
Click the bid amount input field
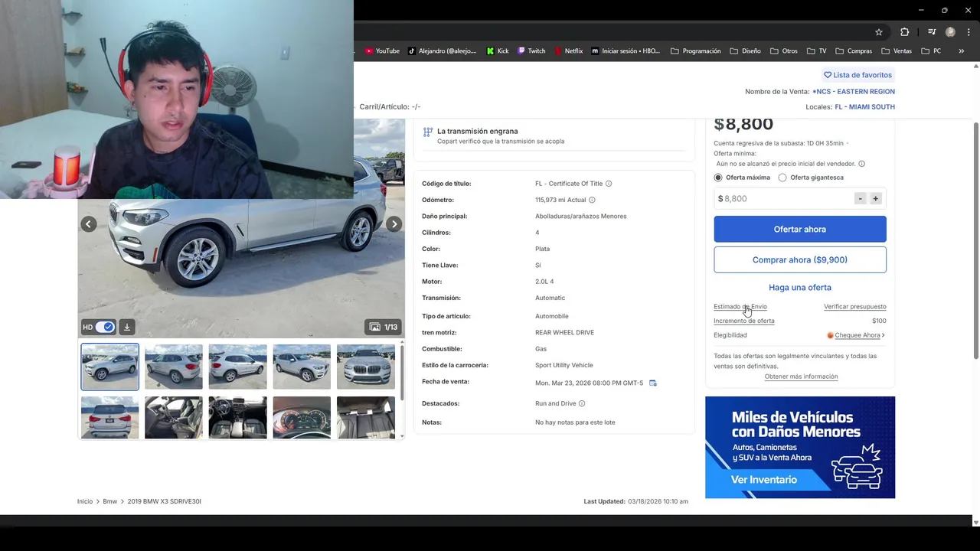(784, 198)
